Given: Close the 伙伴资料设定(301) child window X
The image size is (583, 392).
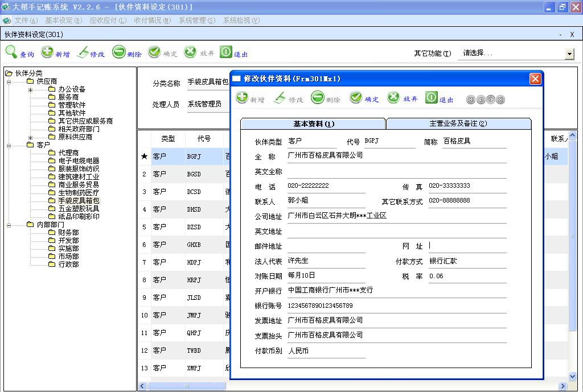Looking at the screenshot, I should [572, 35].
